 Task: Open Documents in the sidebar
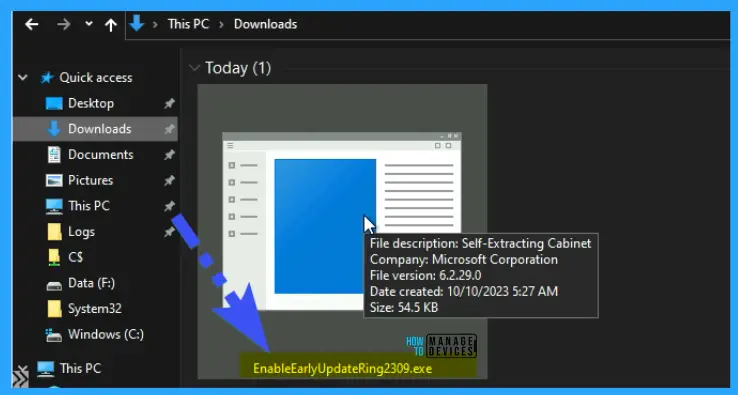tap(101, 154)
